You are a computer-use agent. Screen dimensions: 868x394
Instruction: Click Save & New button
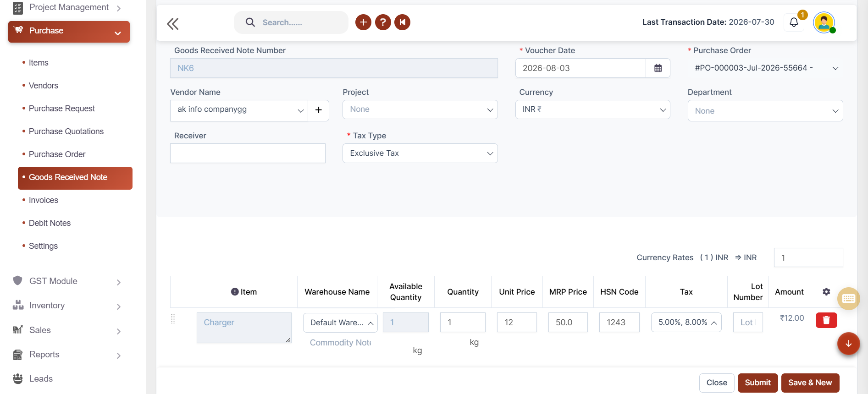[810, 383]
